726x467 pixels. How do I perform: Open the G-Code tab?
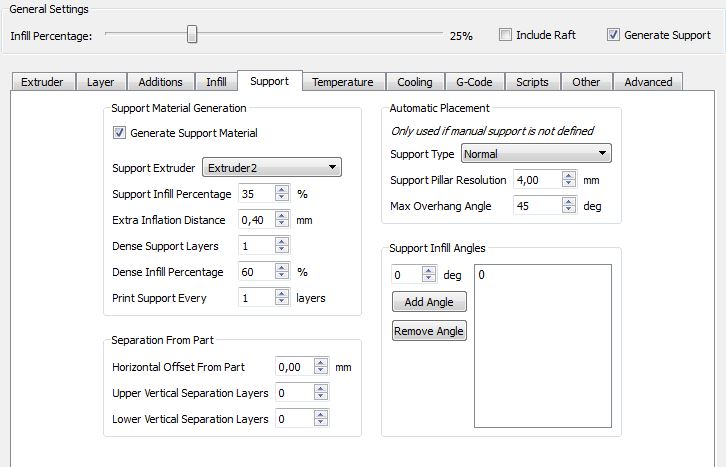473,82
